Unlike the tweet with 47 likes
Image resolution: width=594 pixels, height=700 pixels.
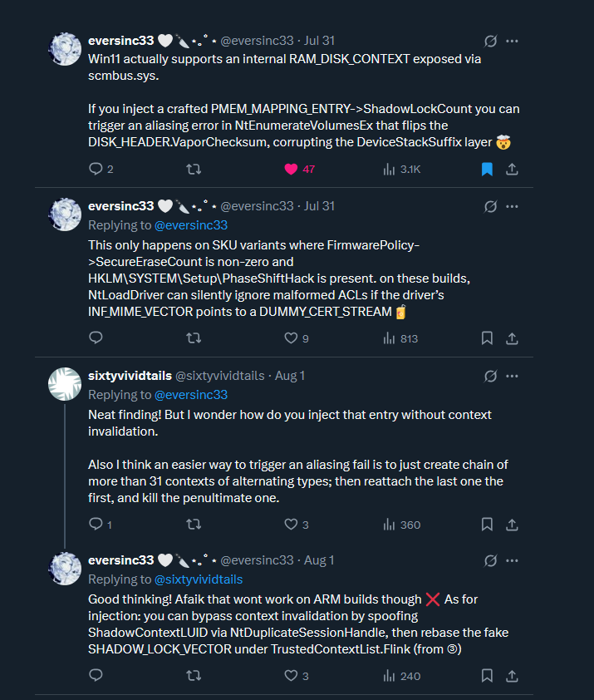(x=292, y=169)
